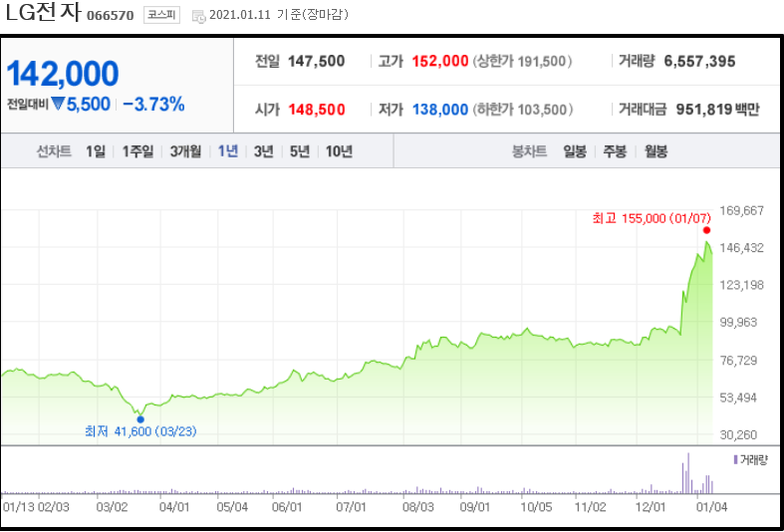784x532 pixels.
Task: Click the x-axis date label 11/02
Action: 591,507
